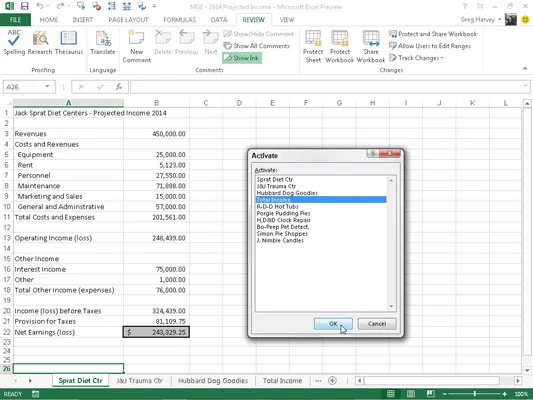
Task: Add a New Comment
Action: pos(136,47)
